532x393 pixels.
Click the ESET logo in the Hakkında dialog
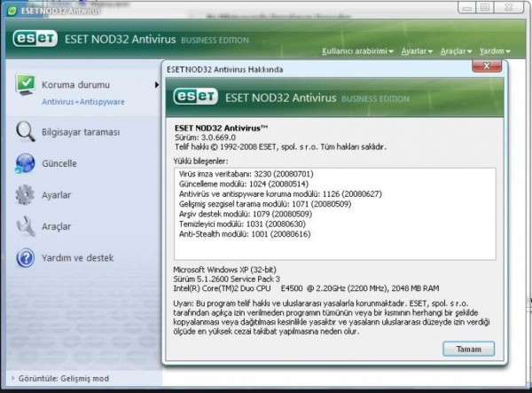click(195, 97)
